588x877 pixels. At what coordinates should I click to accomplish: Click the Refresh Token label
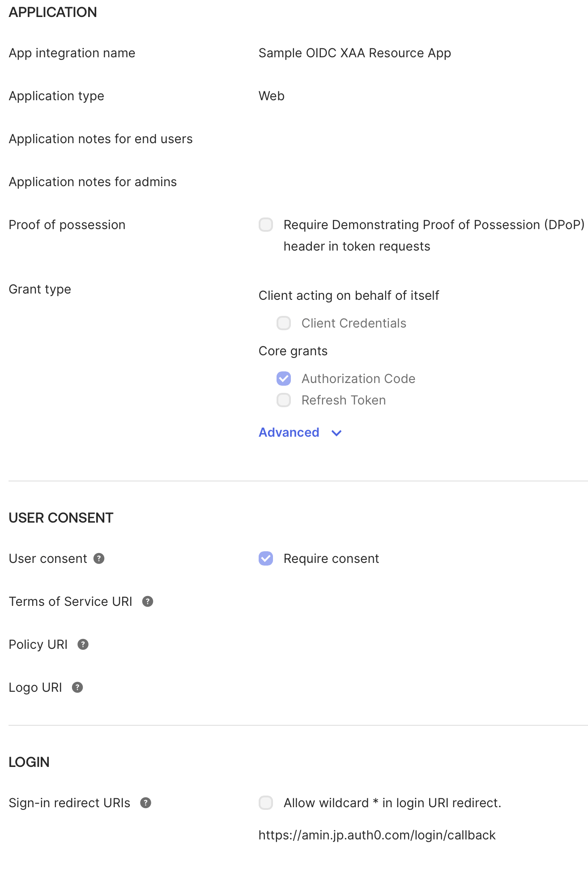[x=344, y=400]
